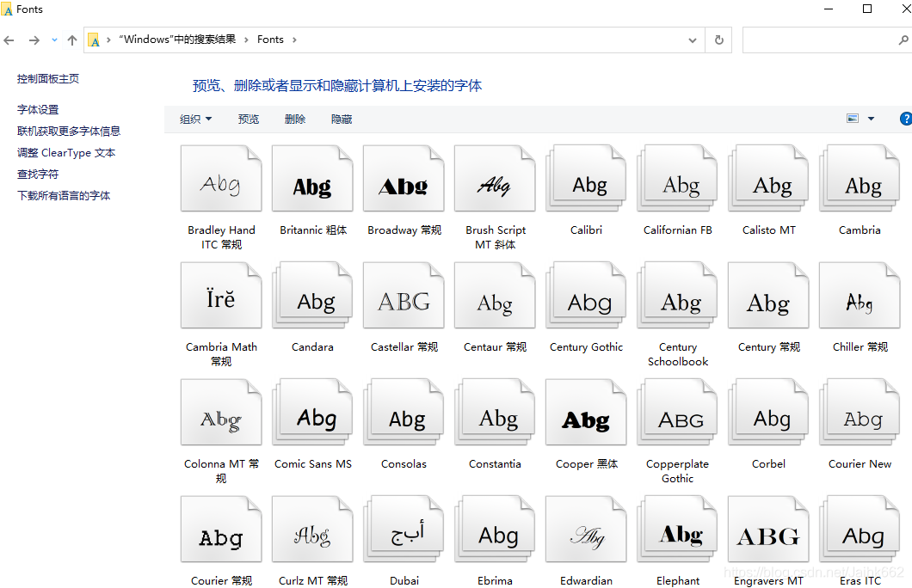Select the Corbel font icon
This screenshot has height=588, width=912.
[769, 413]
